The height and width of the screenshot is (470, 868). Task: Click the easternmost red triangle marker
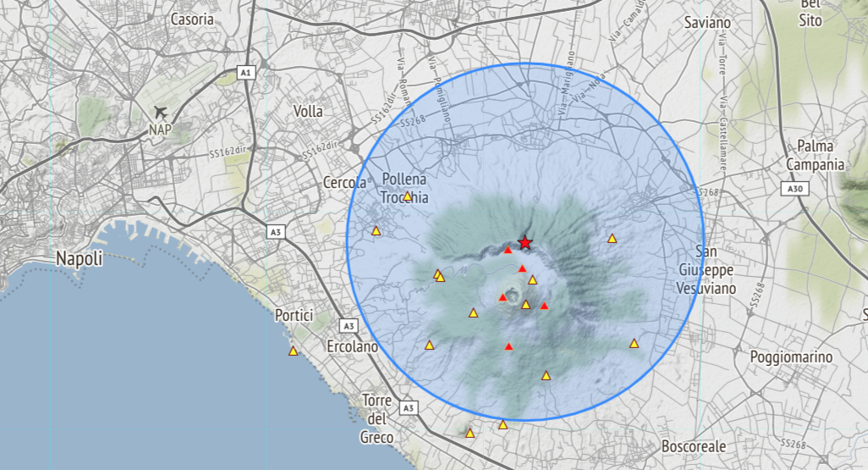tap(544, 306)
